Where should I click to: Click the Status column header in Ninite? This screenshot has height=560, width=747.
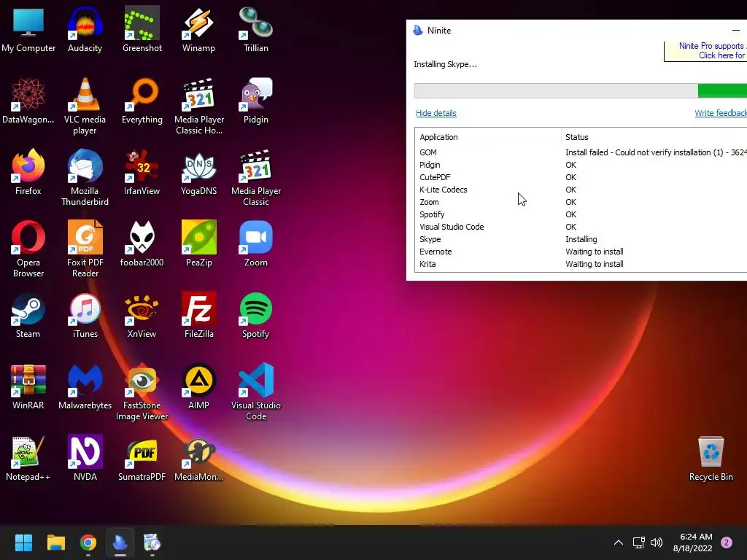coord(654,137)
